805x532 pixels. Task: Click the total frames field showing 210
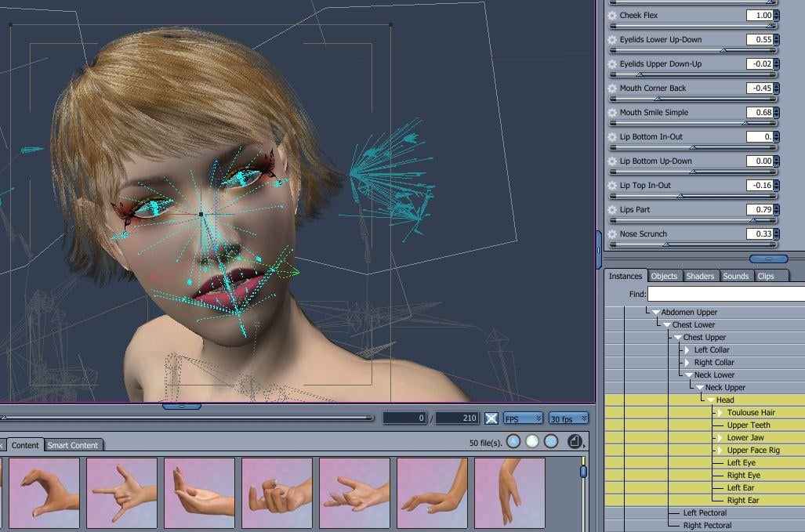point(457,418)
